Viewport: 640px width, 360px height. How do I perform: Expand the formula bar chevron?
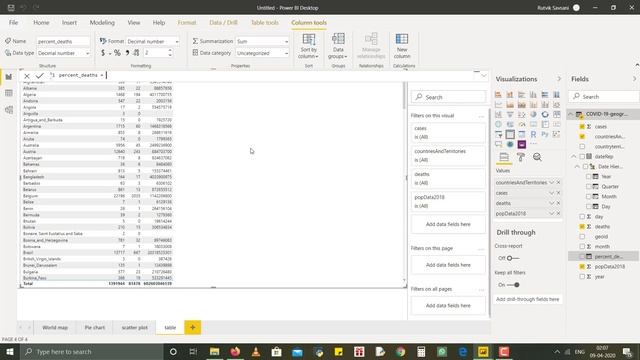484,76
